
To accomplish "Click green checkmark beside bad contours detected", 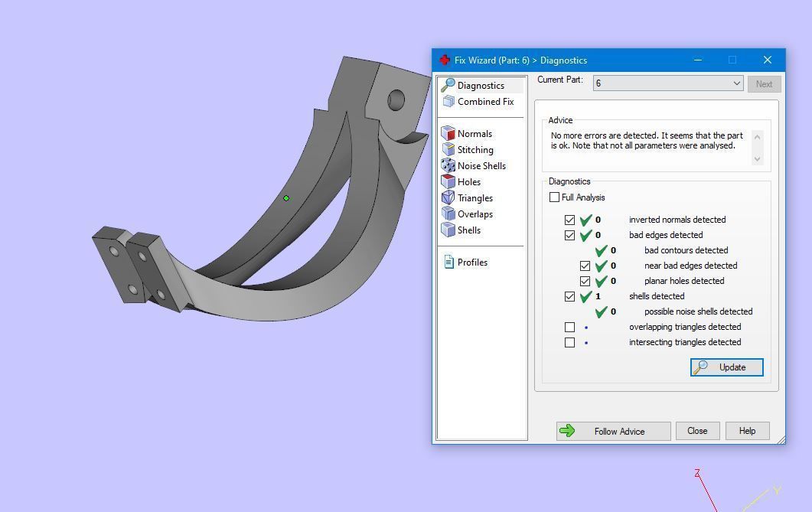I will tap(601, 250).
